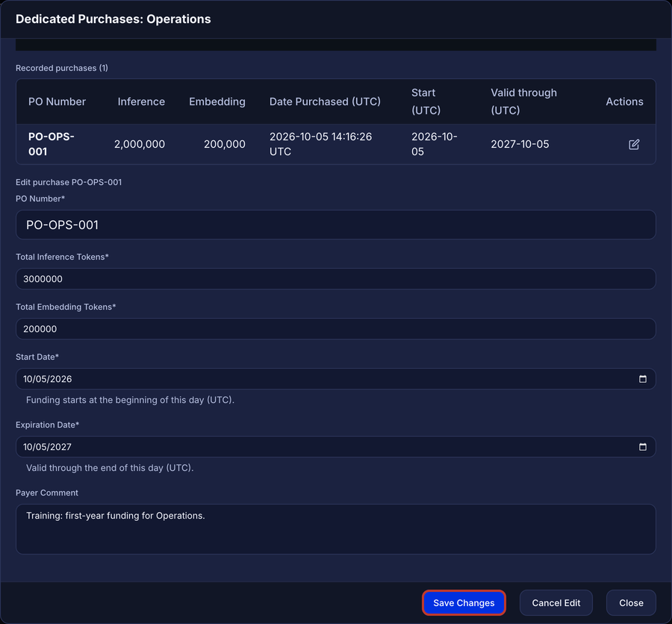Click Save Changes button
This screenshot has height=624, width=672.
[x=464, y=602]
